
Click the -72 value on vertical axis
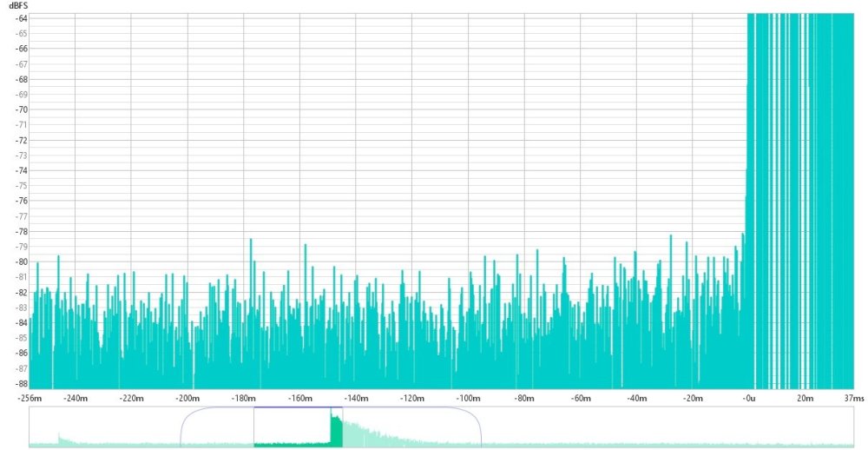21,140
